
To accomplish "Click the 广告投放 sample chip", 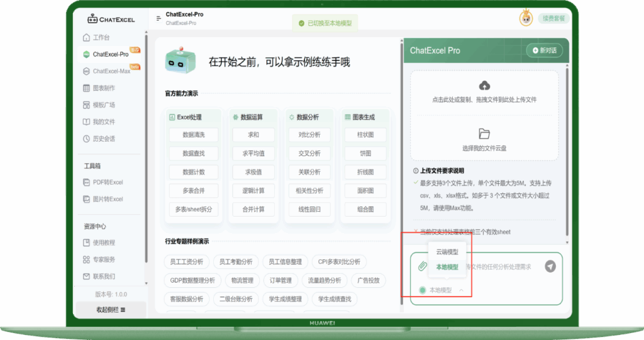I will tap(369, 280).
